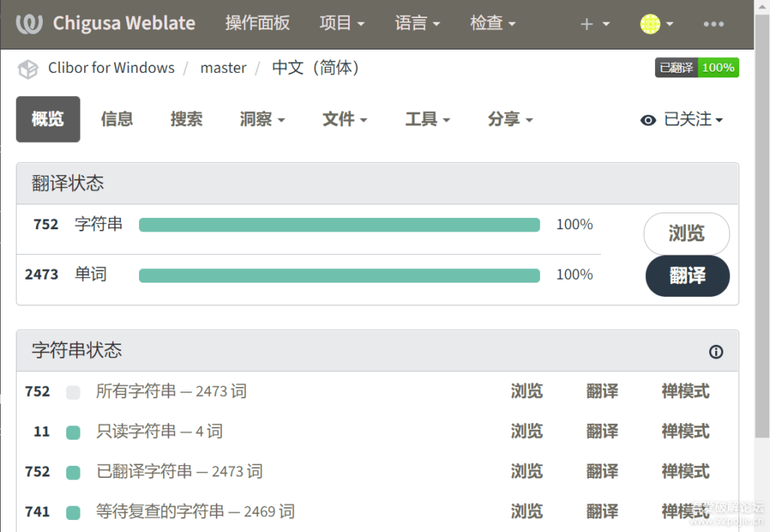Expand the 语言 dropdown menu
Image resolution: width=770 pixels, height=532 pixels.
(x=417, y=23)
